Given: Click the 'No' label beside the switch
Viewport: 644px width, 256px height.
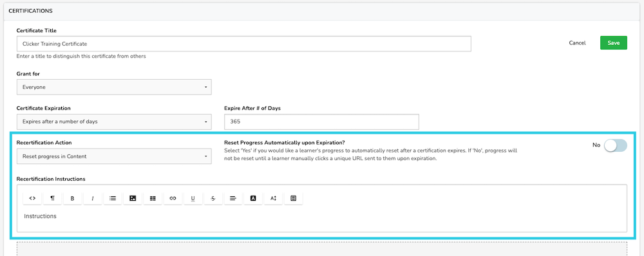Looking at the screenshot, I should coord(596,145).
